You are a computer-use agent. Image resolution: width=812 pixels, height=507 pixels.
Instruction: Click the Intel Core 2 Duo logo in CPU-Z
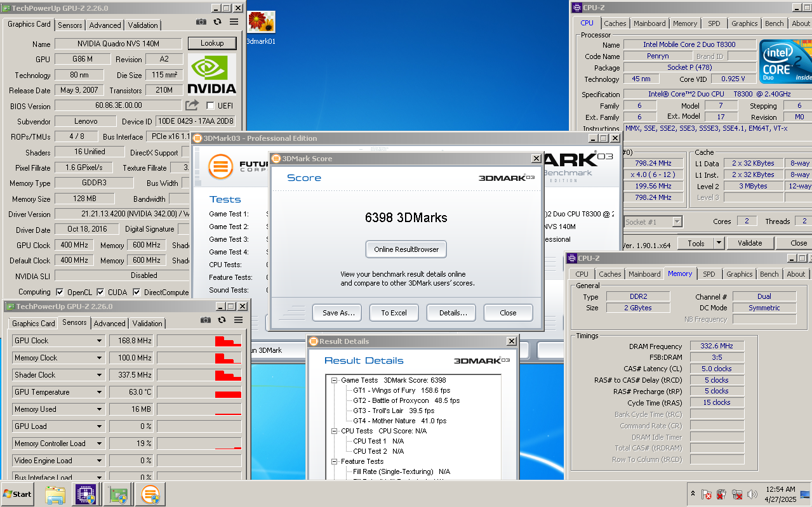[785, 62]
